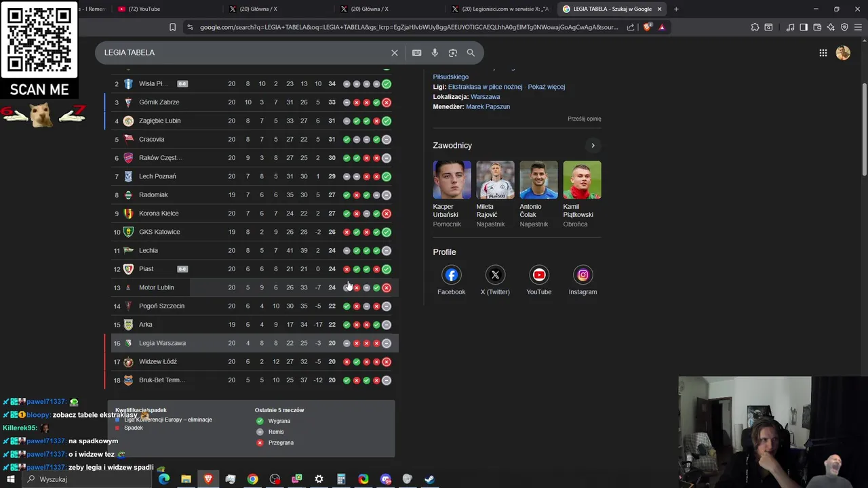Screen dimensions: 868x488
Task: Open the browser main hamburger menu
Action: coord(858,27)
